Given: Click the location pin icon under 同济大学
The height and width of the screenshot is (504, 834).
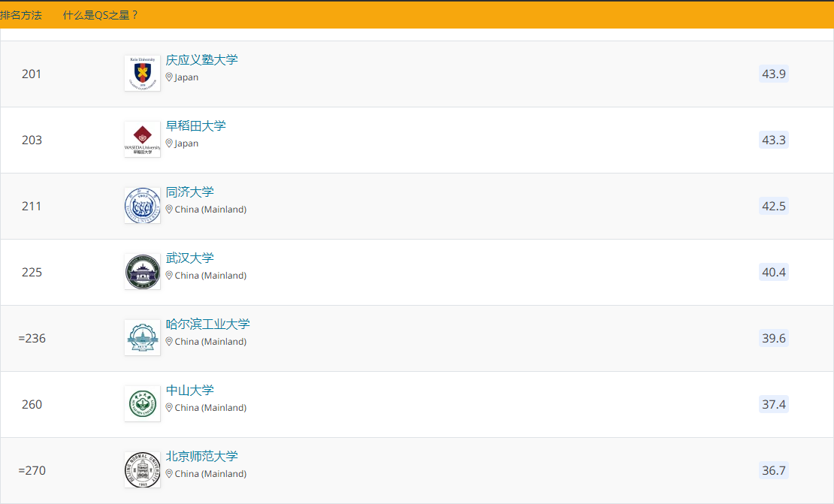Looking at the screenshot, I should click(x=169, y=209).
